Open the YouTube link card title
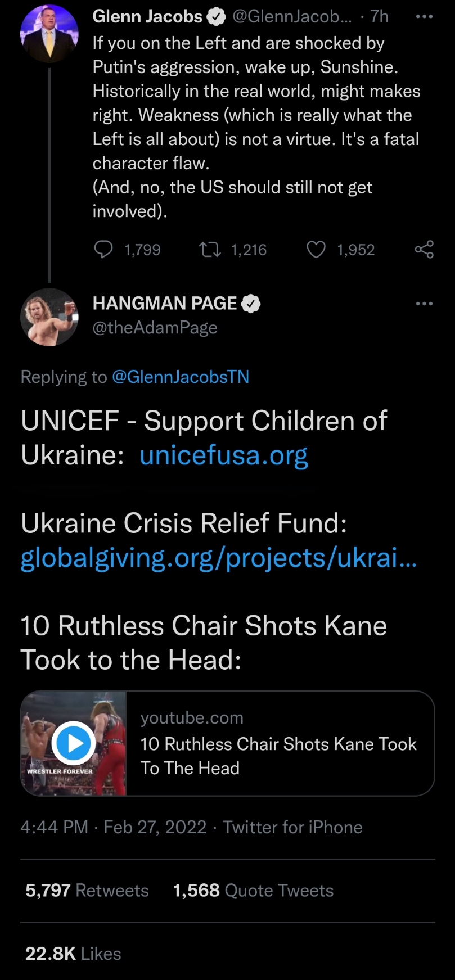The image size is (455, 980). point(278,756)
